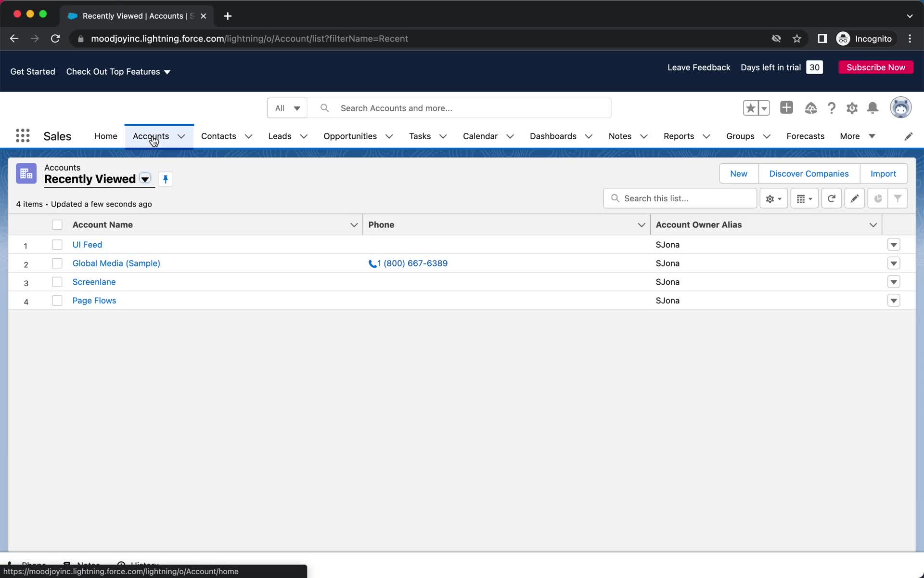Open Check Out Top Features menu
The width and height of the screenshot is (924, 578).
coord(118,71)
